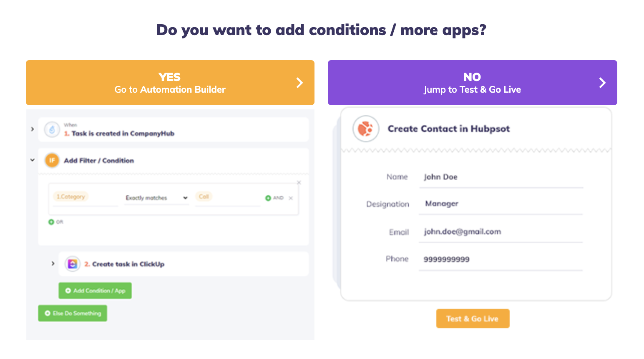Choose NO Jump to Test & Go Live
The image size is (644, 359).
[472, 83]
